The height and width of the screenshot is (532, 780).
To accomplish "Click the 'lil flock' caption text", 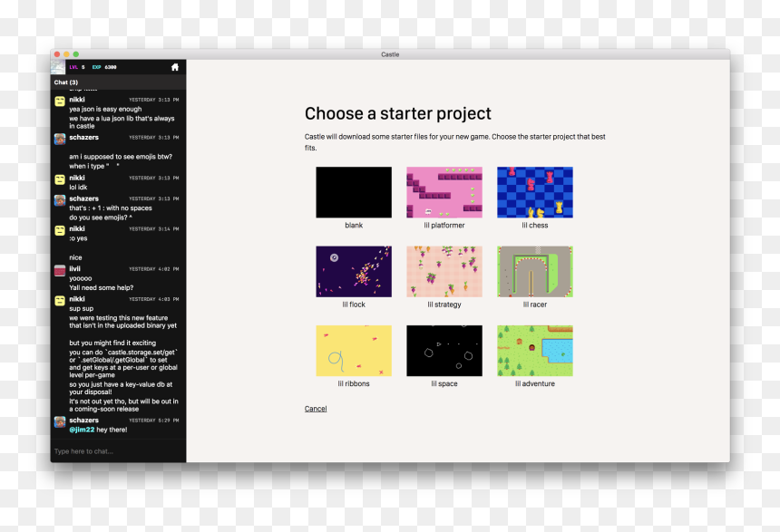I will [x=354, y=305].
